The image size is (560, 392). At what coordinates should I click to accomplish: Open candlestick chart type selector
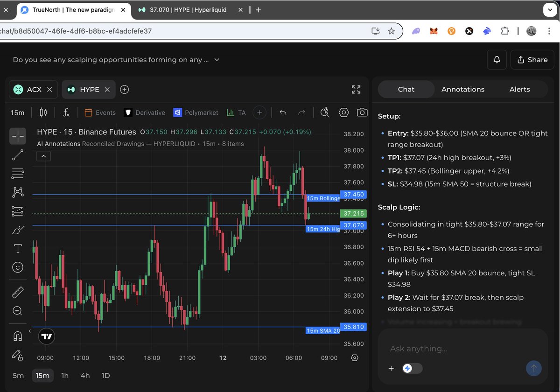(x=43, y=112)
